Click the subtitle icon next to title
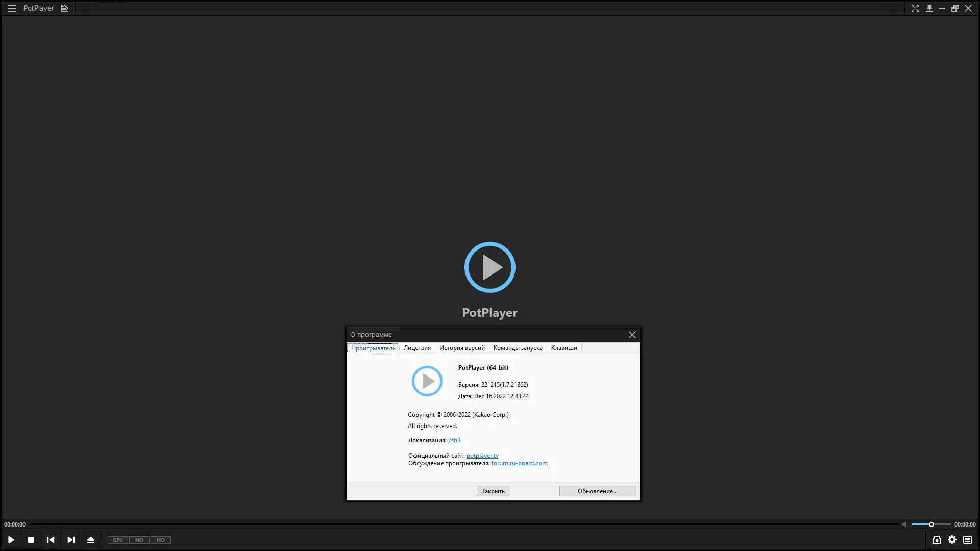This screenshot has height=551, width=980. (x=64, y=8)
